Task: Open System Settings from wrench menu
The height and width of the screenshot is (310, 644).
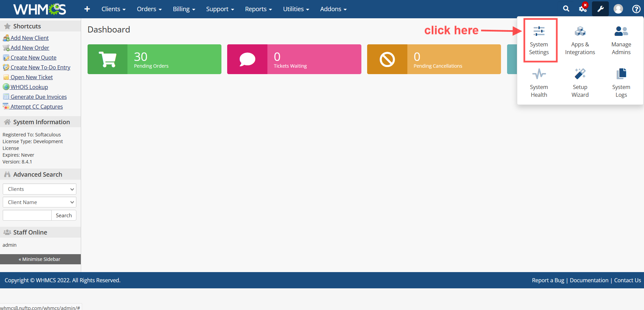Action: tap(539, 41)
